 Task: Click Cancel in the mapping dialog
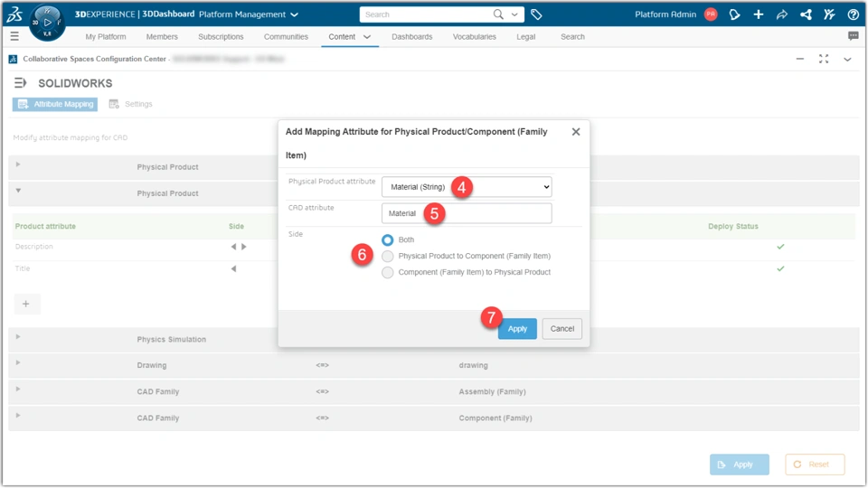point(561,329)
